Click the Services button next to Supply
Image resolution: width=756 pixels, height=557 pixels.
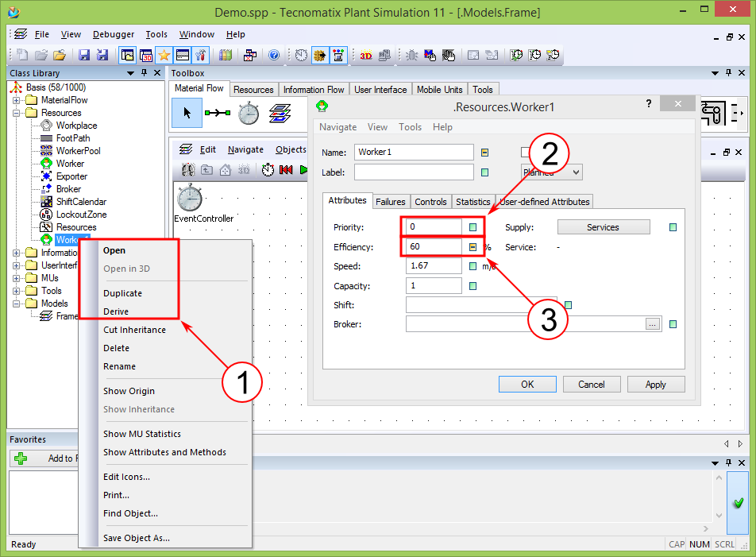pyautogui.click(x=604, y=227)
